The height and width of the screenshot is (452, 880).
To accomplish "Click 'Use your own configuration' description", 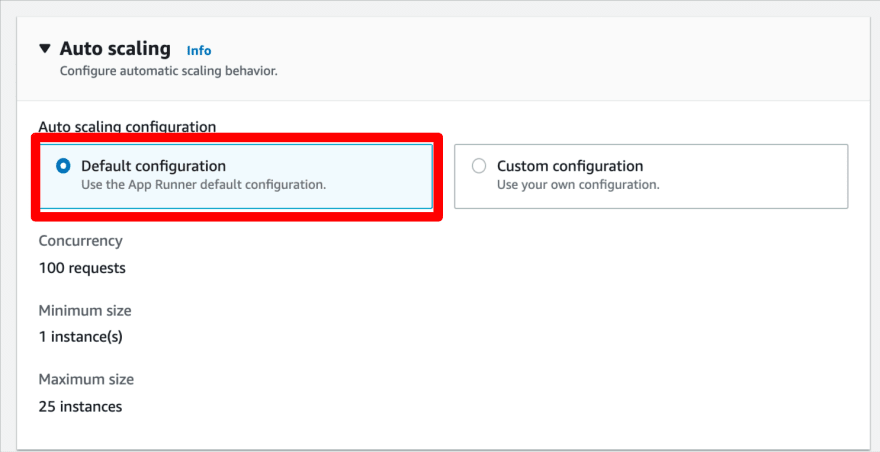I will point(578,185).
